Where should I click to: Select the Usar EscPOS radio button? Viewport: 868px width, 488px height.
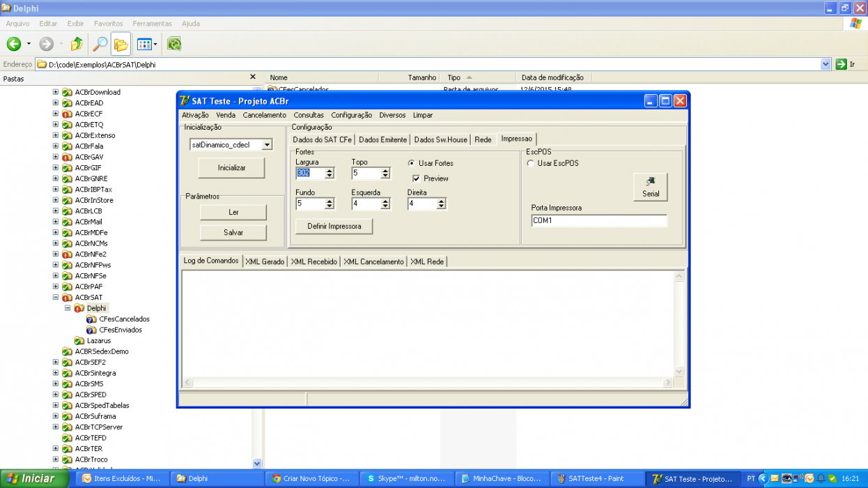[x=531, y=163]
